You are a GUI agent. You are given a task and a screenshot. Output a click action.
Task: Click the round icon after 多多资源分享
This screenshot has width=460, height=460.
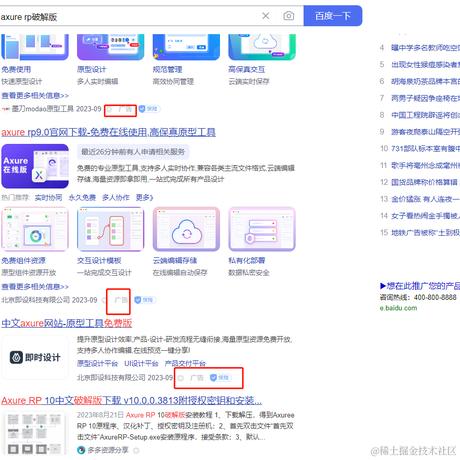136,451
